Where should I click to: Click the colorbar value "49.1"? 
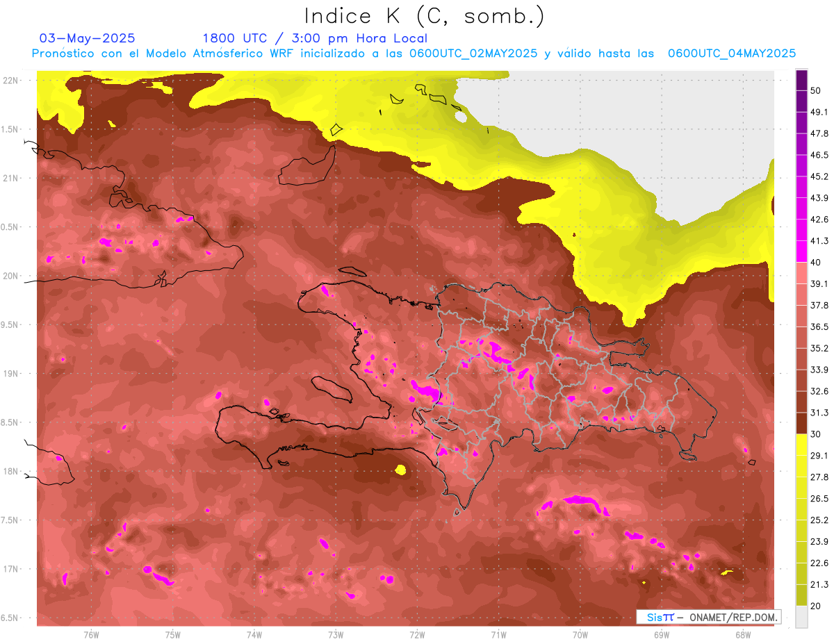pos(819,112)
